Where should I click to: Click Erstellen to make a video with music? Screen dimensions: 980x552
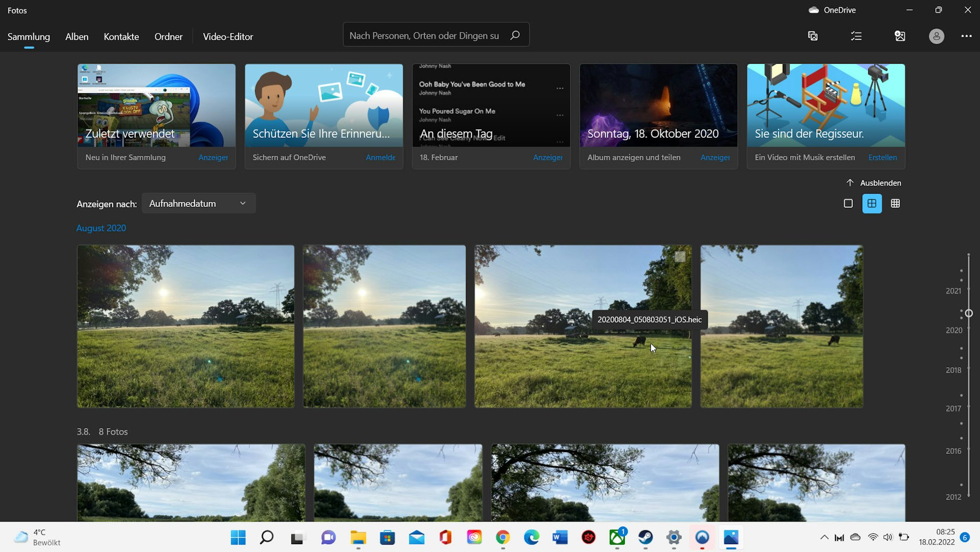[x=882, y=157]
